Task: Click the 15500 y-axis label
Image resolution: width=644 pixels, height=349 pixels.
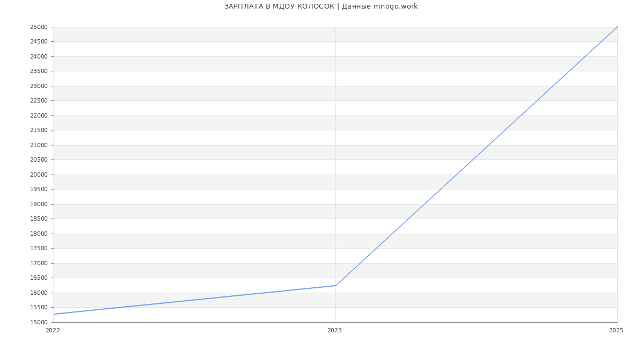Action: pyautogui.click(x=39, y=307)
